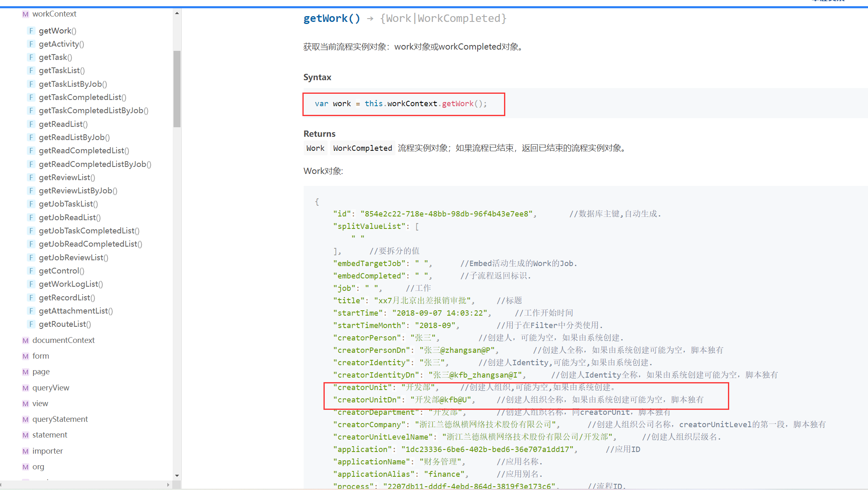Viewport: 868px width, 490px height.
Task: Click the F icon beside getRouteList()
Action: (x=31, y=324)
